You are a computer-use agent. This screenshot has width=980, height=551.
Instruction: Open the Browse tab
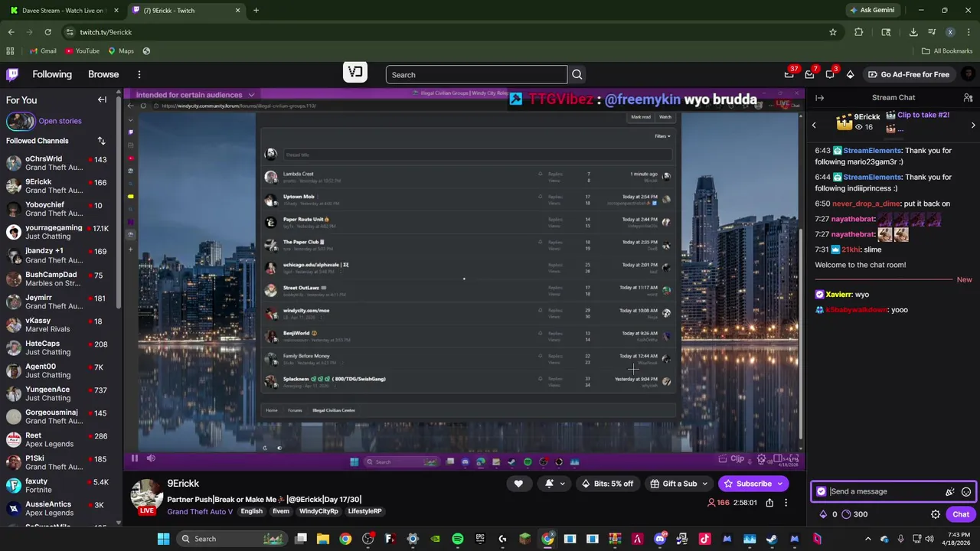(103, 74)
